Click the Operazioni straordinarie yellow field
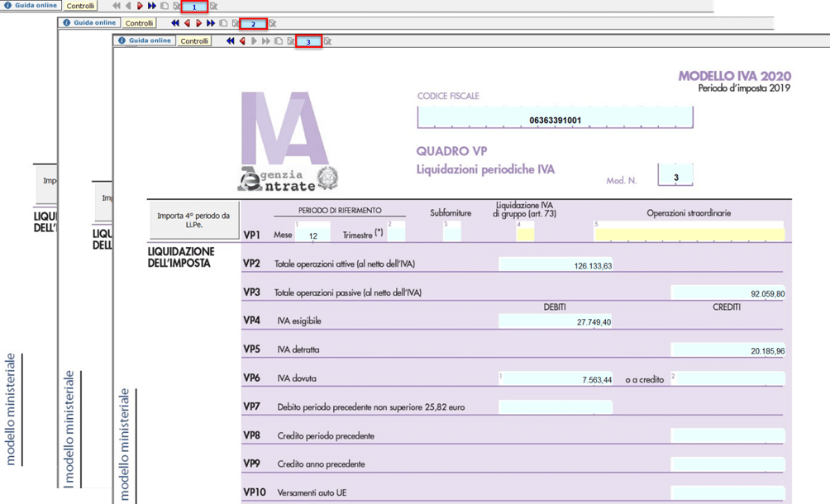The height and width of the screenshot is (504, 830). pyautogui.click(x=689, y=231)
